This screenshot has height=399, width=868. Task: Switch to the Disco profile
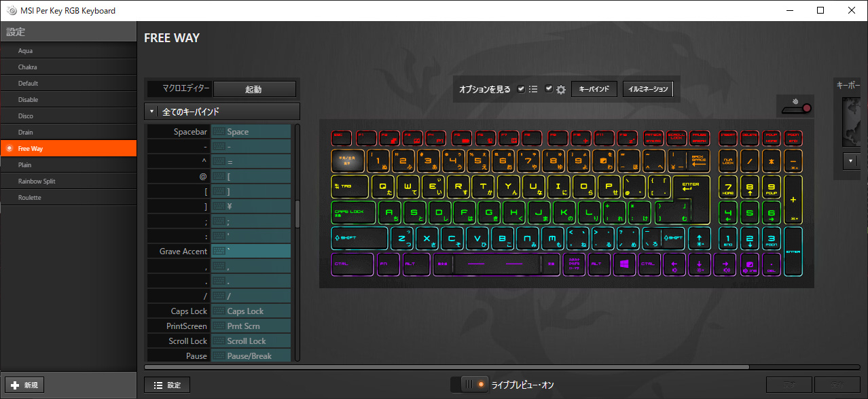point(26,116)
